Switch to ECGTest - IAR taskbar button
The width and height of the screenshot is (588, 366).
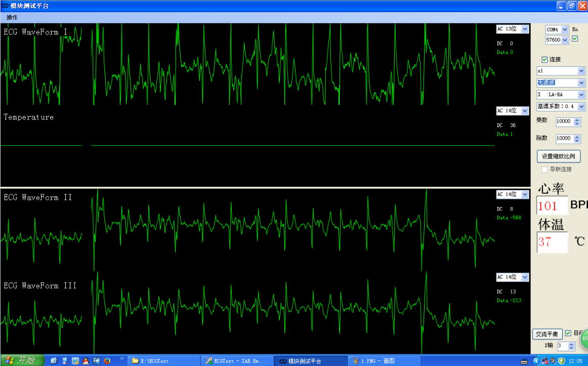237,361
